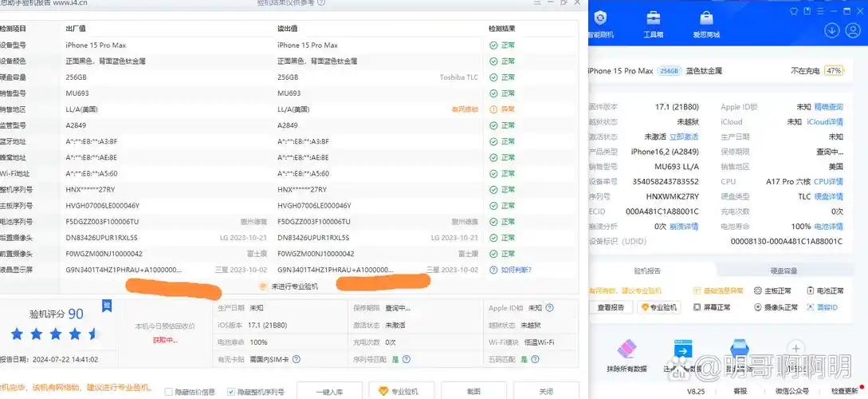Switch to the 验机报告 tab
This screenshot has height=399, width=868.
(x=647, y=271)
